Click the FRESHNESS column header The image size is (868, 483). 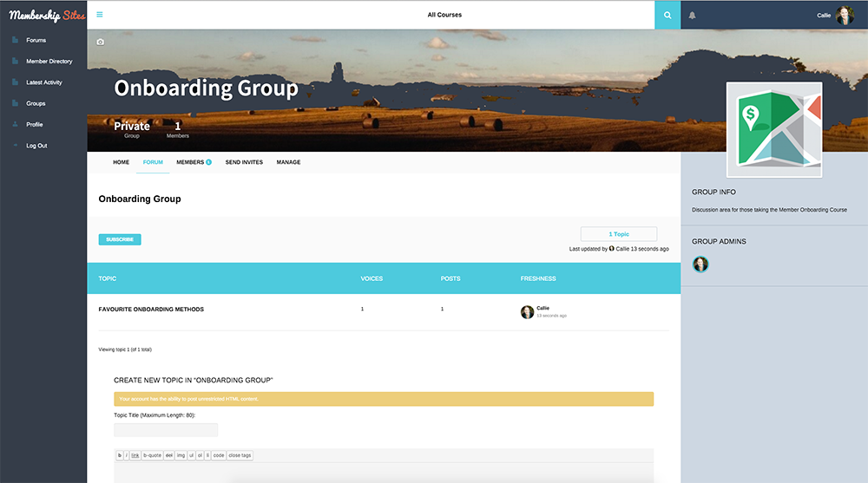(x=538, y=279)
